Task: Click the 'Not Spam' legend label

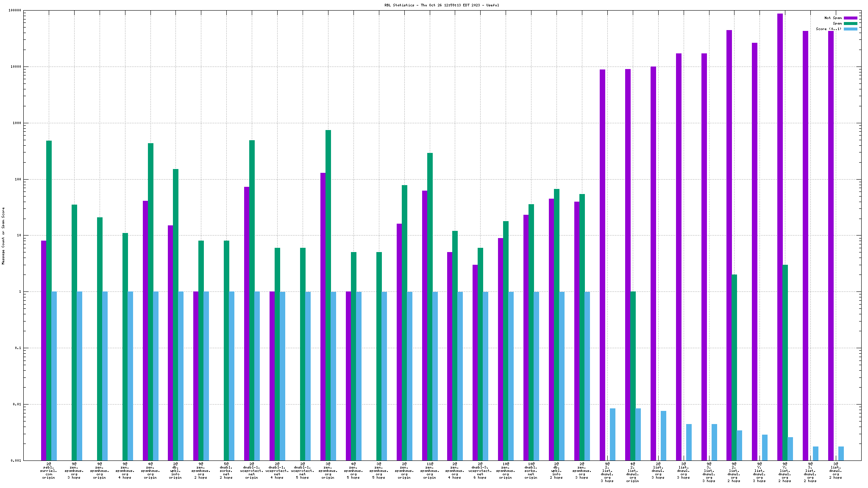Action: (x=833, y=18)
